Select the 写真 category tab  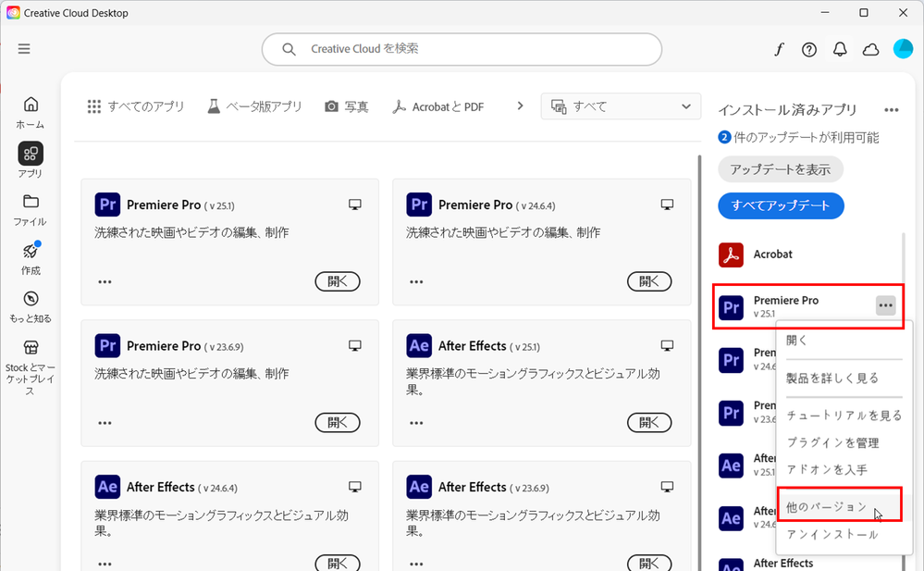(x=347, y=106)
